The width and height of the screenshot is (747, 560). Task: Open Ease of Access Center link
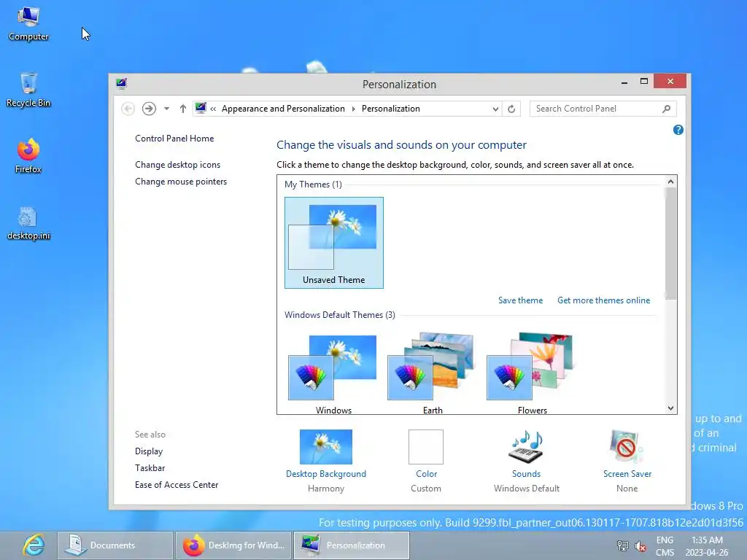(x=177, y=485)
